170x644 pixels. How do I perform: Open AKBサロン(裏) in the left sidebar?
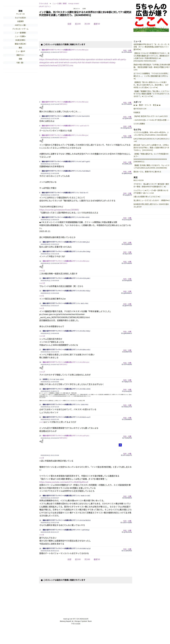(21, 25)
